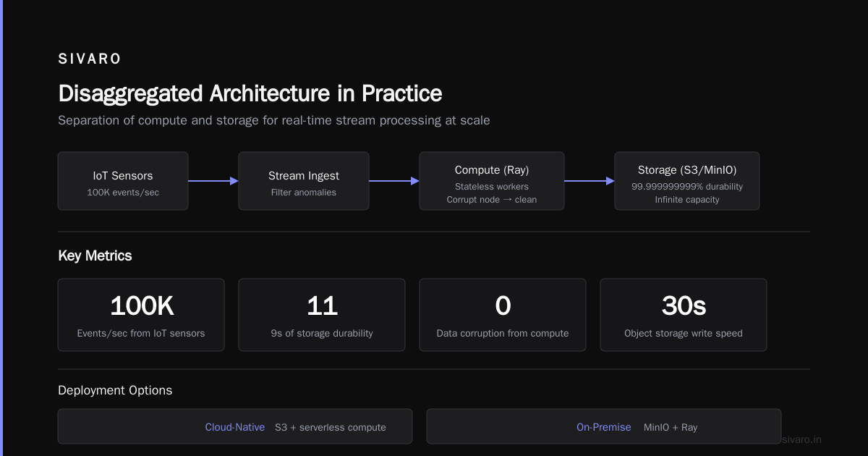Click arrow between IoT Sensors and Stream Ingest

213,181
